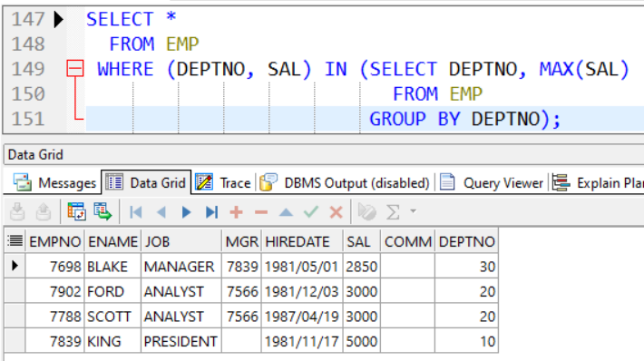Click MAX(SAL) in the subquery
This screenshot has height=361, width=644.
[x=584, y=69]
